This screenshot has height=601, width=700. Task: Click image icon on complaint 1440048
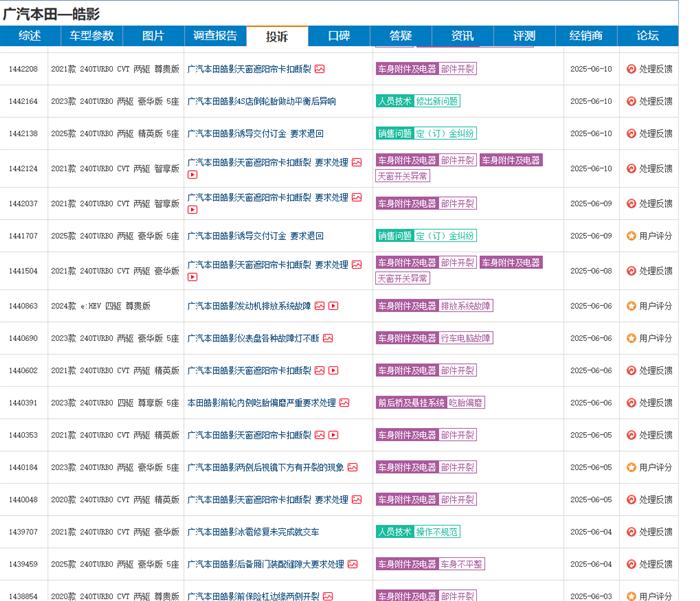[x=357, y=499]
